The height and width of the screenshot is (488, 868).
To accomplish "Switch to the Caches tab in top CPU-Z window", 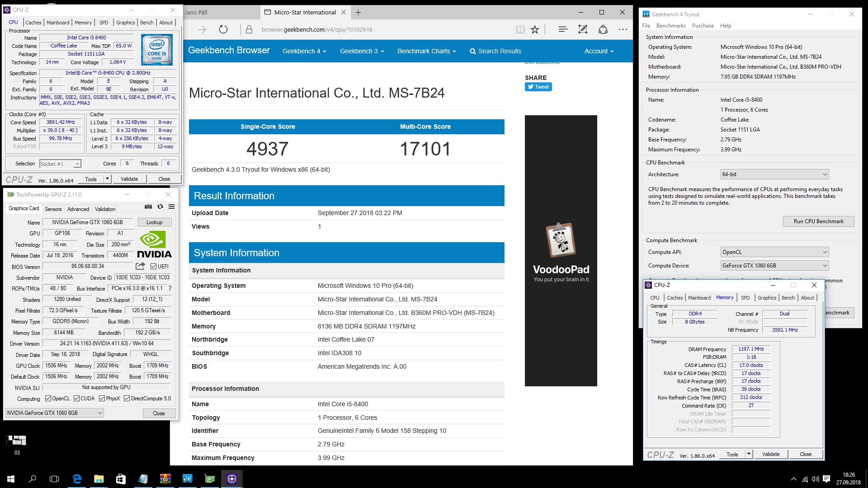I will 33,23.
